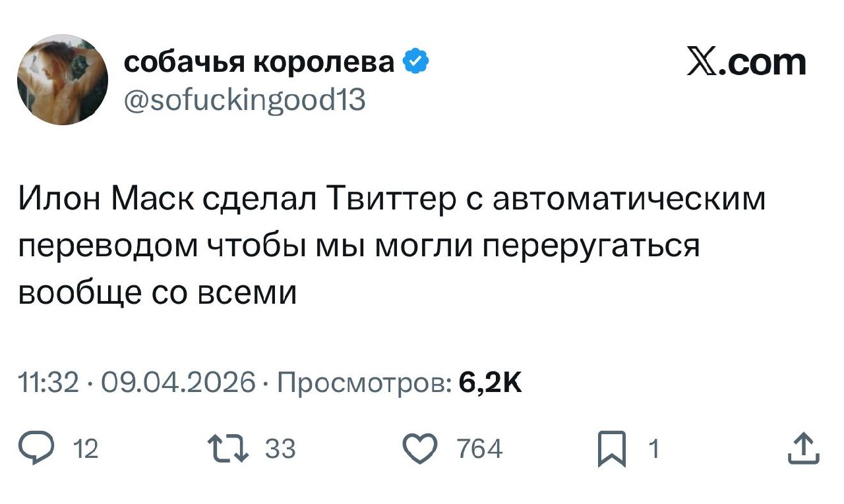Viewport: 844px width, 504px height.
Task: Click the 11:32 post time
Action: (49, 381)
